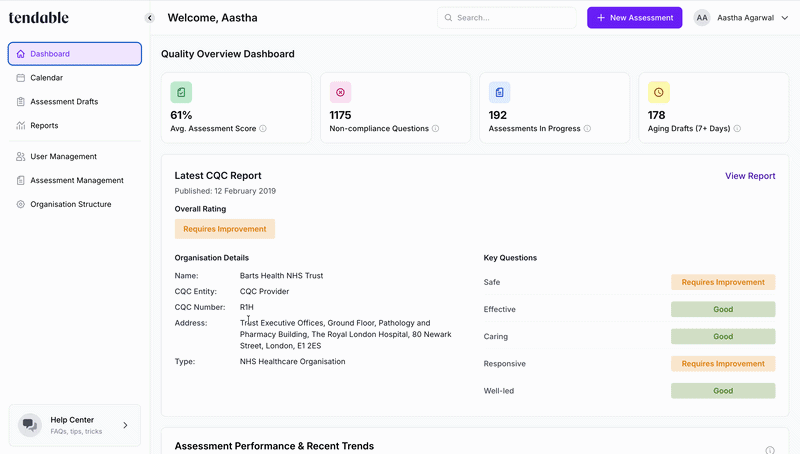The width and height of the screenshot is (800, 454).
Task: Click the CQC Provider entity value
Action: point(264,291)
